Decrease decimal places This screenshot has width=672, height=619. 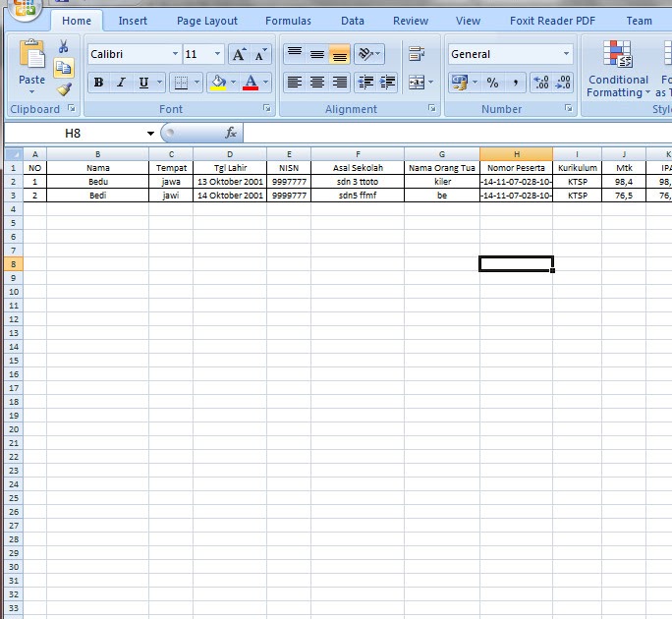click(563, 83)
